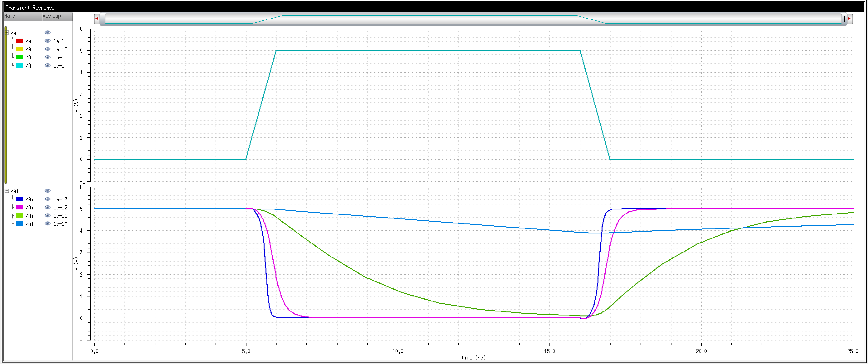Viewport: 868px width, 364px height.
Task: Toggle eye icon for /A 1e-11 trace
Action: (x=48, y=57)
